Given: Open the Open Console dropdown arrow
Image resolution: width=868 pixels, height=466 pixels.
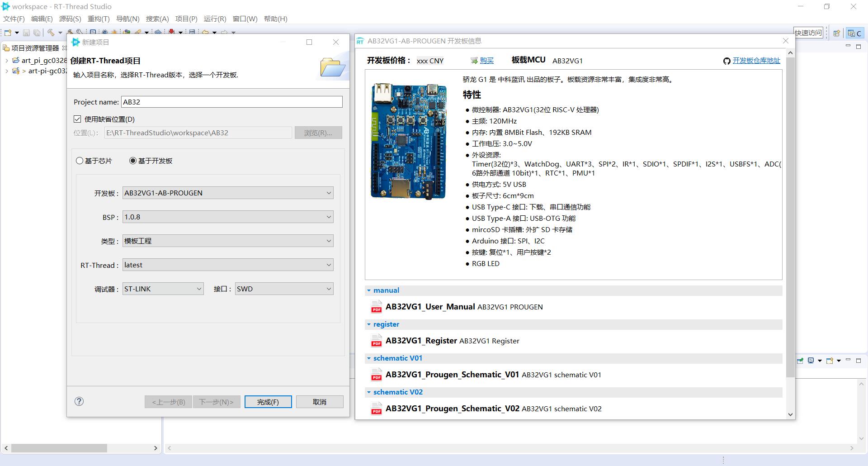Looking at the screenshot, I should (839, 361).
